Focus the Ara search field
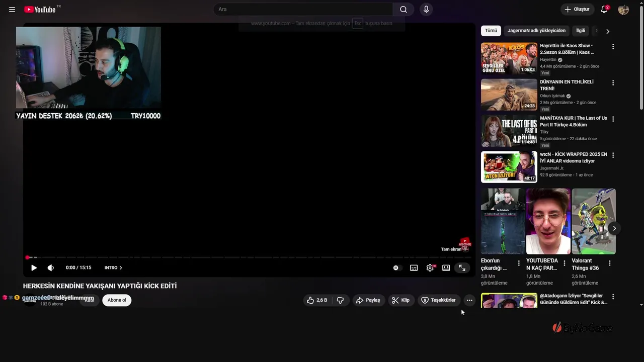Viewport: 644px width, 362px height. click(x=303, y=10)
